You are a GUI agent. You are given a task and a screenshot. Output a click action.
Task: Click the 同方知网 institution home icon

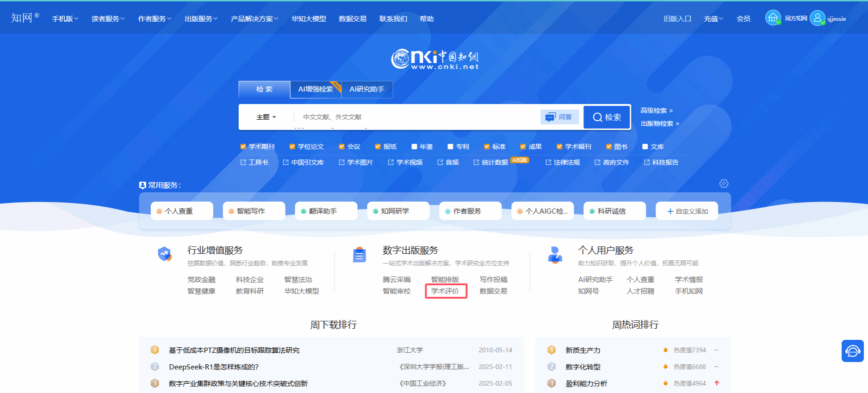click(x=773, y=18)
